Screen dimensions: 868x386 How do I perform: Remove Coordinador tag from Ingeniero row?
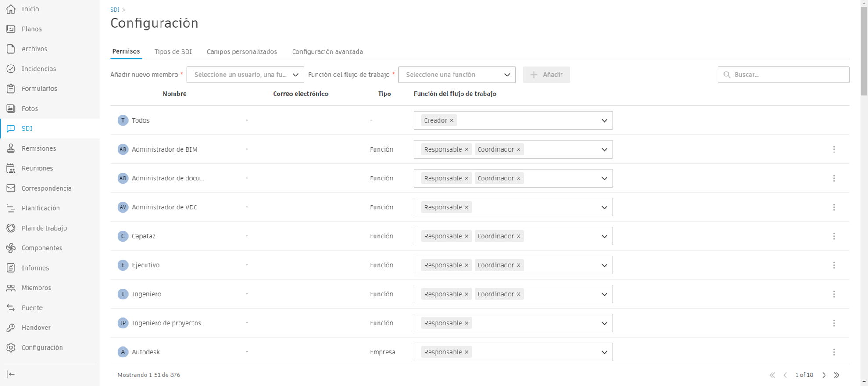tap(518, 294)
